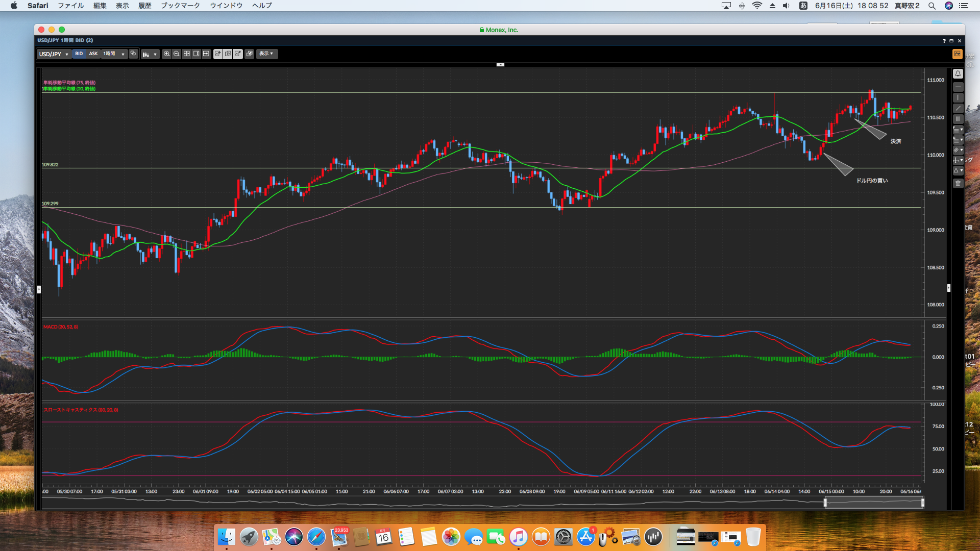Click the jump-to-latest bar icon
The image size is (980, 551).
click(x=206, y=54)
